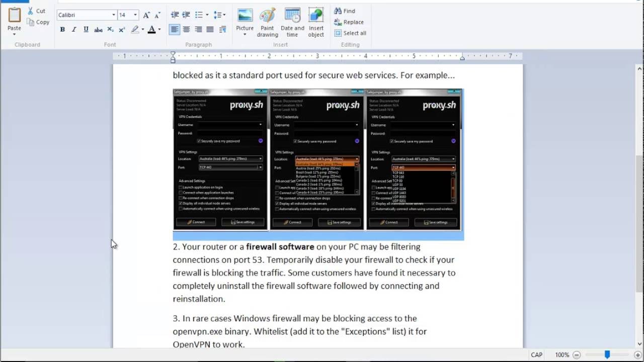Insert the date and time

click(x=292, y=22)
